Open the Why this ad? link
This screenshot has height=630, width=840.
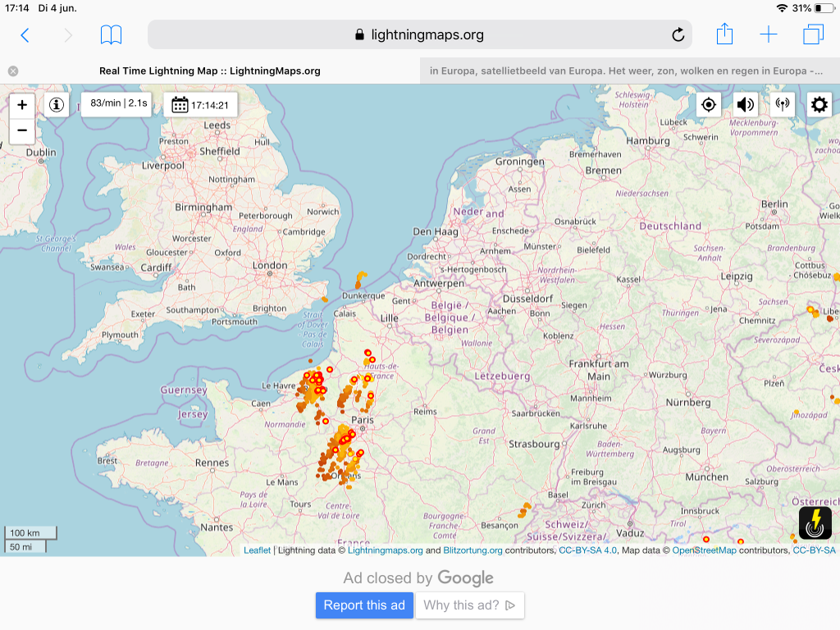coord(469,605)
